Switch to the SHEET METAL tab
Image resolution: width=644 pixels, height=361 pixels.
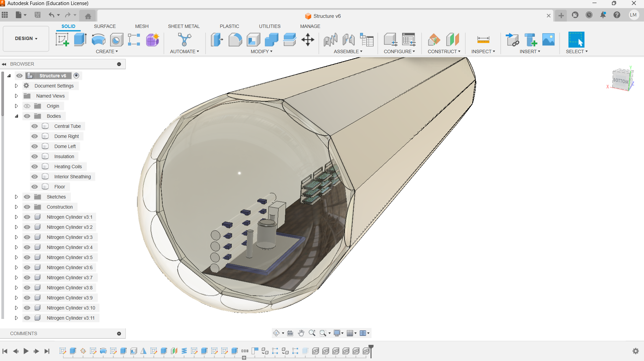[184, 26]
